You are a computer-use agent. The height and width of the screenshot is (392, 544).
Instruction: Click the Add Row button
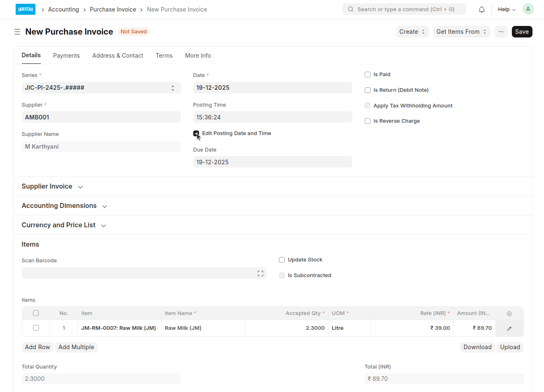click(38, 347)
